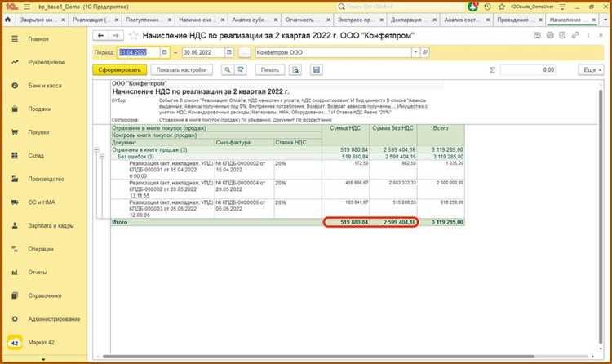Open the Еще dropdown menu
This screenshot has width=612, height=364.
pos(591,70)
